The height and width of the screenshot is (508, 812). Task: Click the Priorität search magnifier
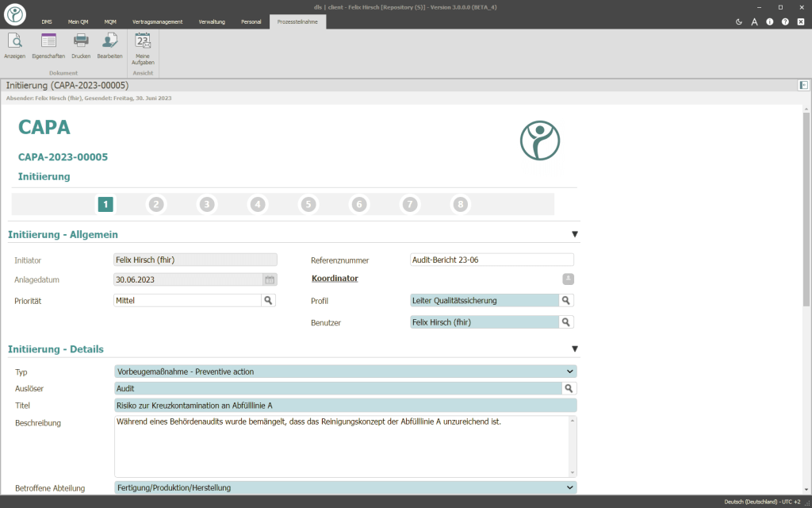pos(268,300)
